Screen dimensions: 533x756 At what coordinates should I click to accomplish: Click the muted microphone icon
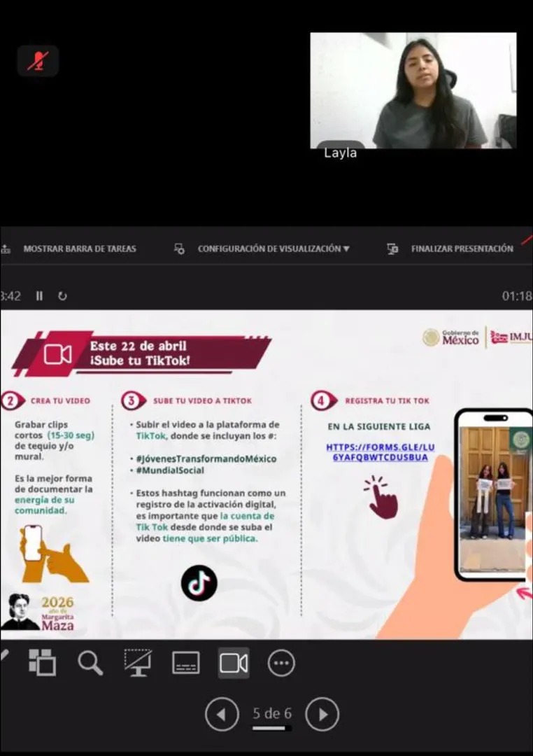[38, 61]
